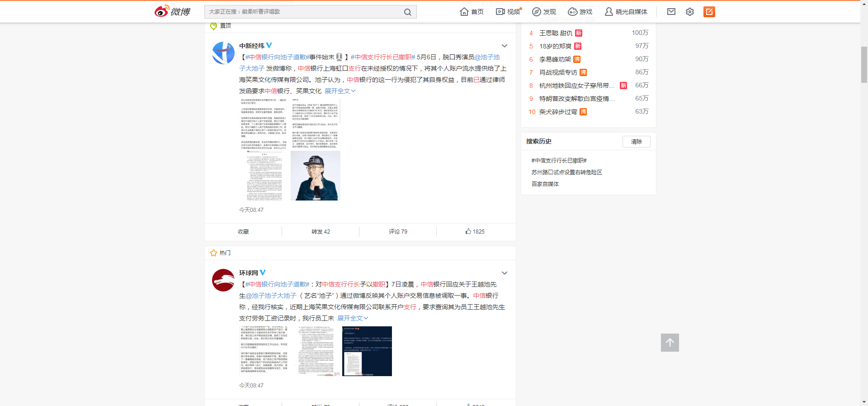The image size is (868, 406).
Task: Open hot topic 特朗普改变解散白宫疫情
Action: [577, 99]
